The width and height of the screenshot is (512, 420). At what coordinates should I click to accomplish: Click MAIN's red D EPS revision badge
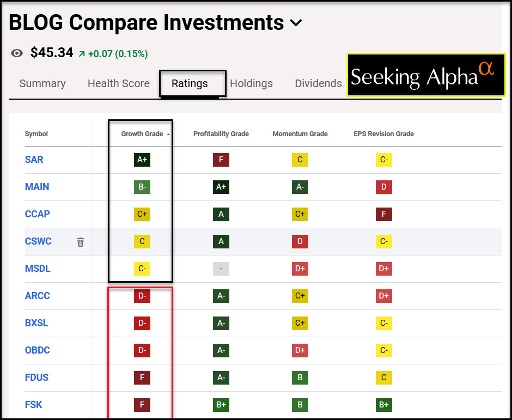(x=383, y=187)
